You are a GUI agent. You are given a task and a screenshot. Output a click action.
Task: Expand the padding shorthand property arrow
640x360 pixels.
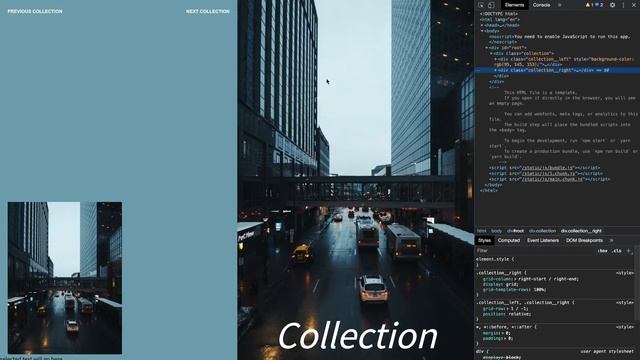504,338
